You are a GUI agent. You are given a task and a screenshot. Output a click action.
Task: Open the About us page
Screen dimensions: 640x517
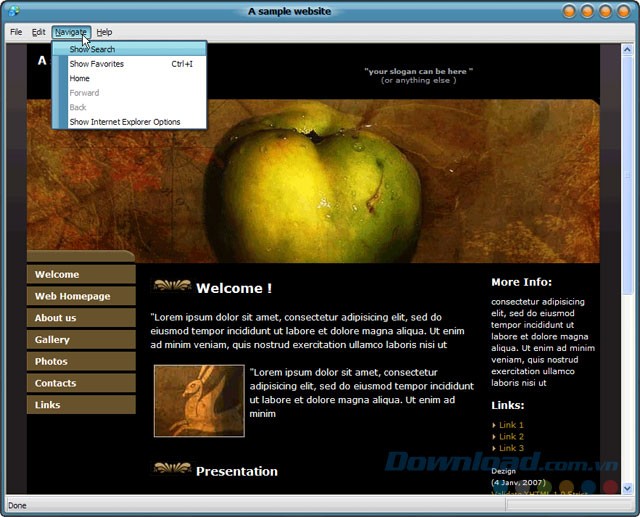[x=81, y=317]
